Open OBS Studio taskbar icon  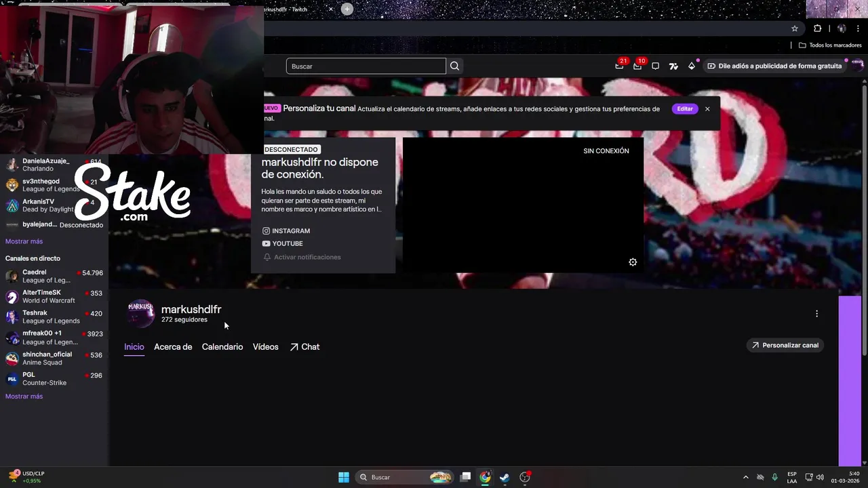(524, 477)
